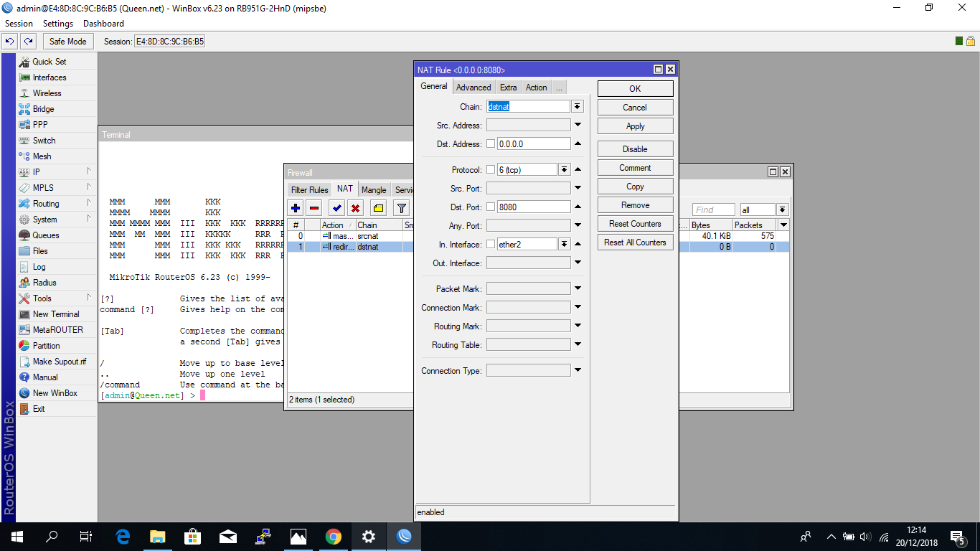This screenshot has height=551, width=980.
Task: Add comment with yellow note icon
Action: tap(379, 208)
